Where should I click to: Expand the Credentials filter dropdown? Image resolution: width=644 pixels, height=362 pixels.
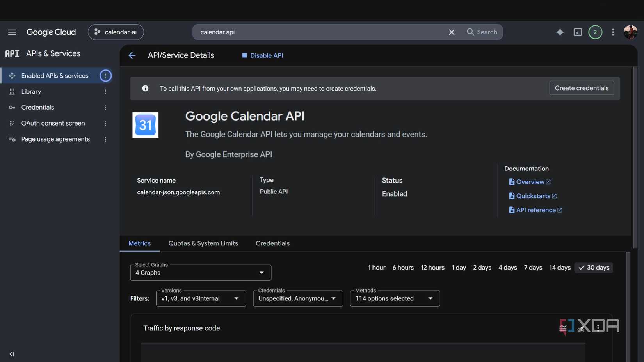click(298, 298)
